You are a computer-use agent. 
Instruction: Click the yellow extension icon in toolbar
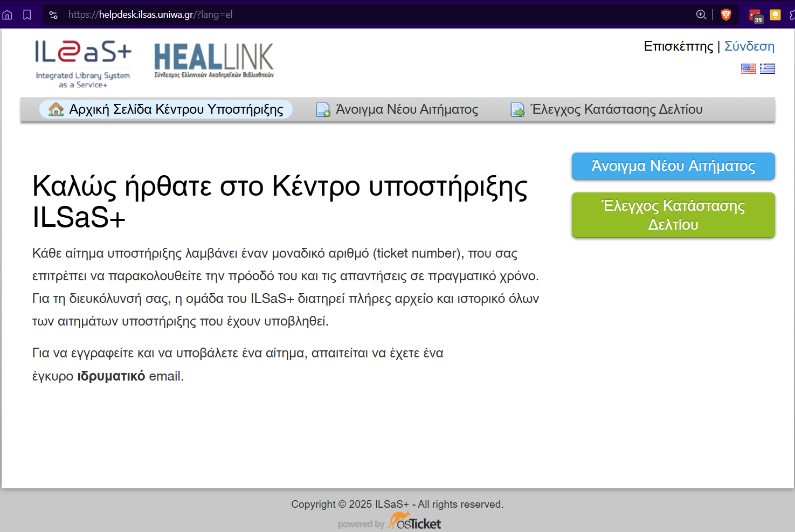[775, 15]
